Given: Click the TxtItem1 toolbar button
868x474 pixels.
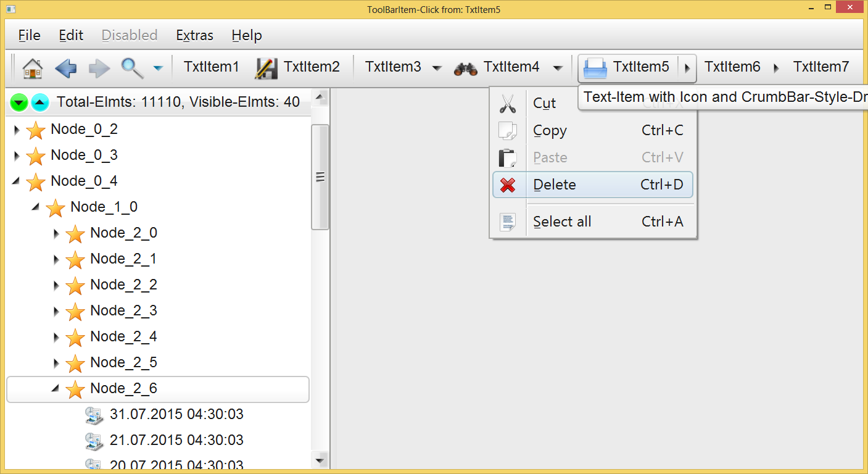Looking at the screenshot, I should (x=211, y=67).
